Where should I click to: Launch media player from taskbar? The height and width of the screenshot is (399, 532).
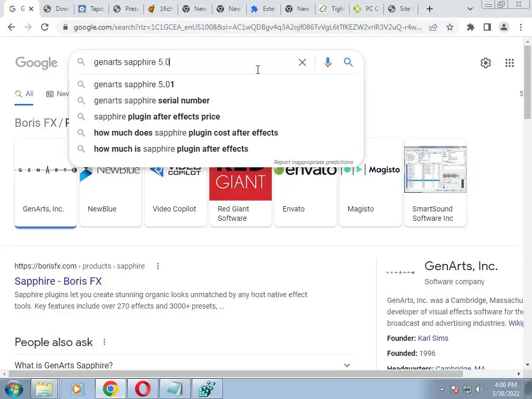77,389
